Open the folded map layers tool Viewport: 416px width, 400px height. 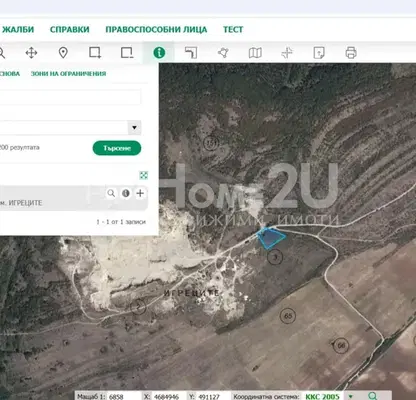255,53
